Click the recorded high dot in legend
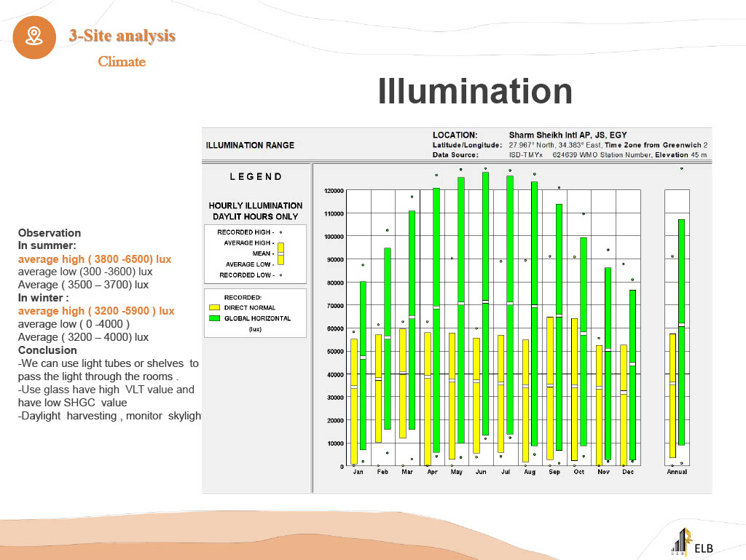The width and height of the screenshot is (746, 560). click(x=280, y=232)
